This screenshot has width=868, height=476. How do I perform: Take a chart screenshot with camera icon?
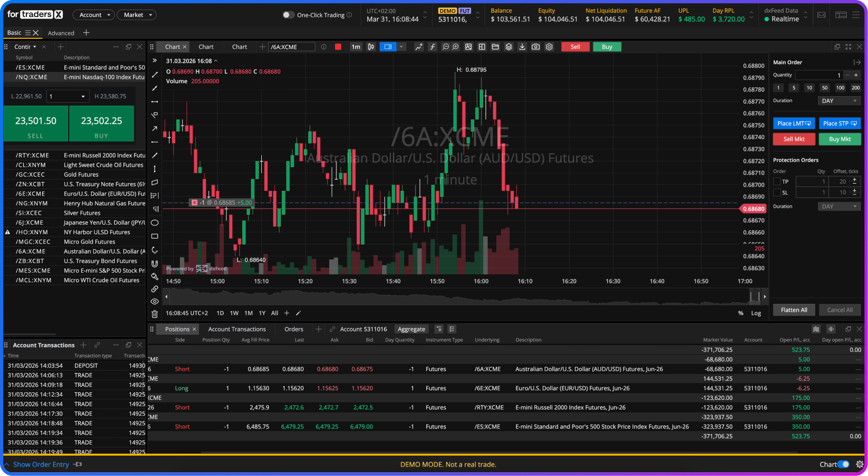coord(536,47)
